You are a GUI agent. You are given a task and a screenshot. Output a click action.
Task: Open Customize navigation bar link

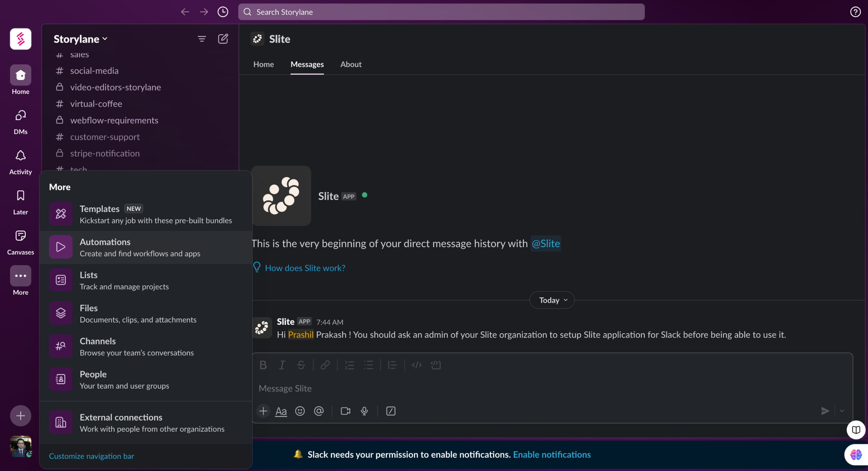click(92, 456)
